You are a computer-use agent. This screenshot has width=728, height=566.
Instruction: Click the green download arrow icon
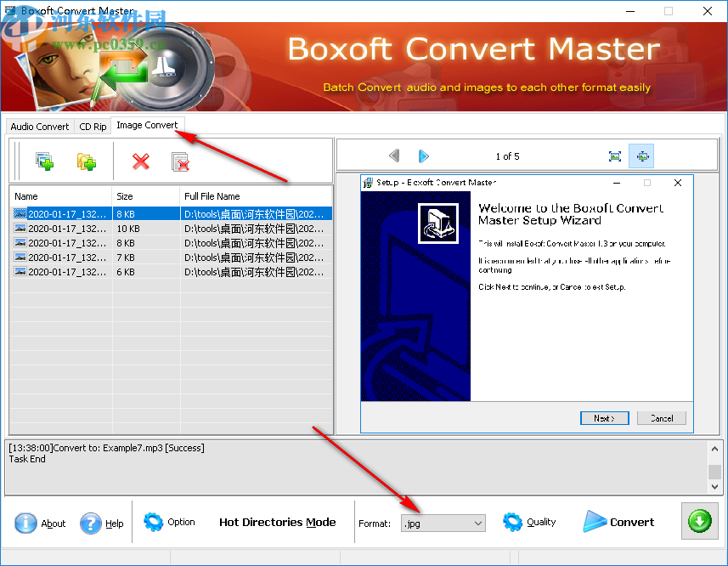699,520
